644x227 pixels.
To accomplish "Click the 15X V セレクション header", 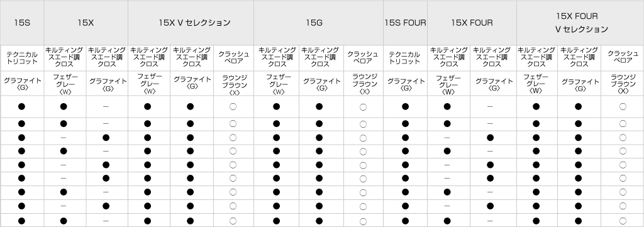I will [x=191, y=23].
